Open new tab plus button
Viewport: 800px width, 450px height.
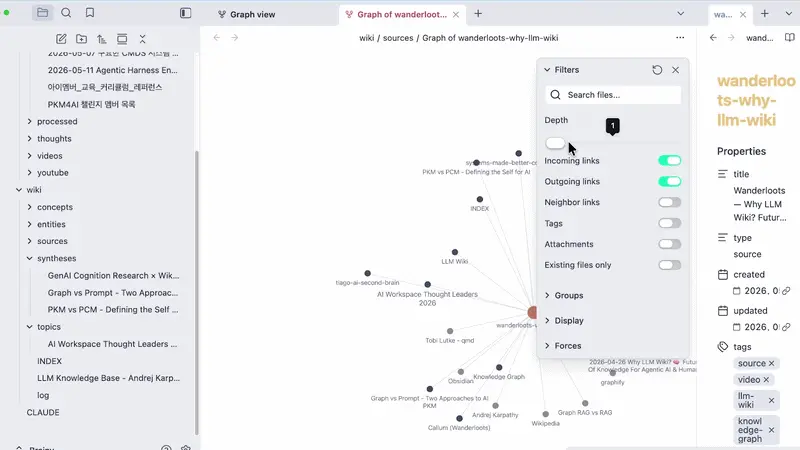(478, 14)
